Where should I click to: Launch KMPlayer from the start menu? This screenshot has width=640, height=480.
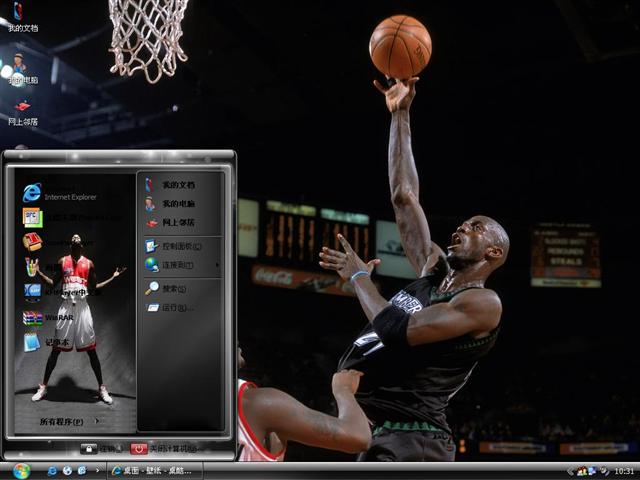[61, 292]
